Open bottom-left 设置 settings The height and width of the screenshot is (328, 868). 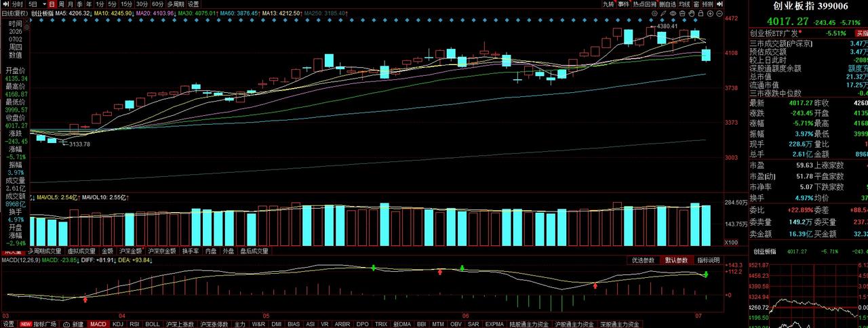[8, 324]
